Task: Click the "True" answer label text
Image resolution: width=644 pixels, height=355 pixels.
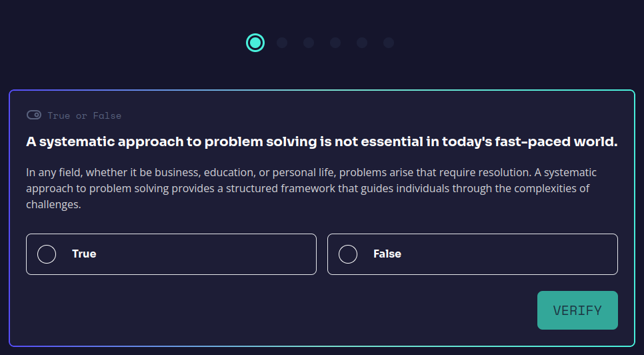Action: click(x=84, y=254)
